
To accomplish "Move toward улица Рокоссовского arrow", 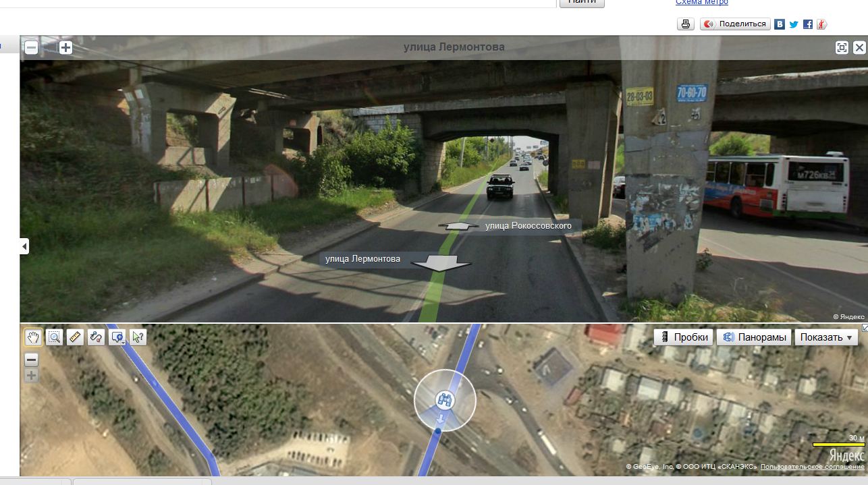I will click(x=457, y=226).
